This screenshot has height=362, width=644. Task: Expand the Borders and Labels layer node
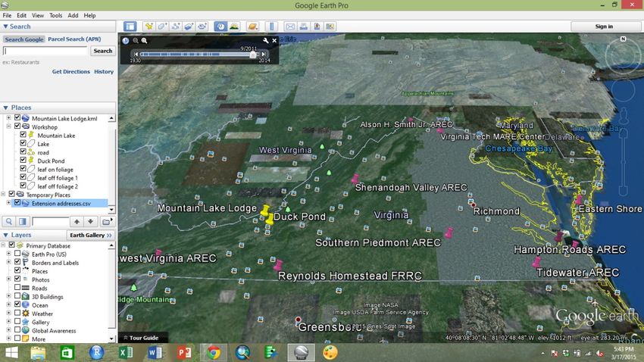[8, 262]
